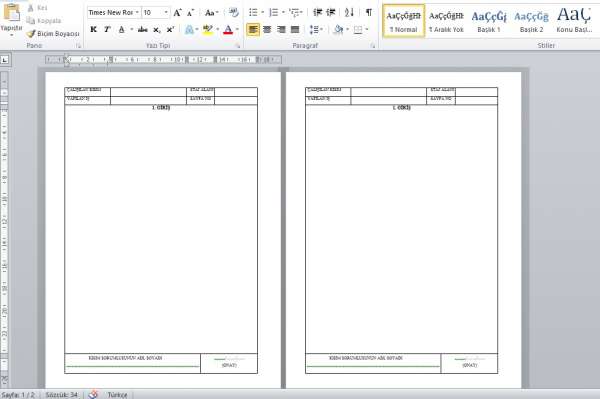This screenshot has width=600, height=399.
Task: Apply subscript formatting
Action: (x=157, y=29)
